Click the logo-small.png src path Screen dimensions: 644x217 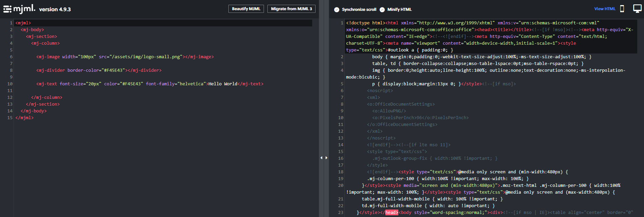point(147,57)
